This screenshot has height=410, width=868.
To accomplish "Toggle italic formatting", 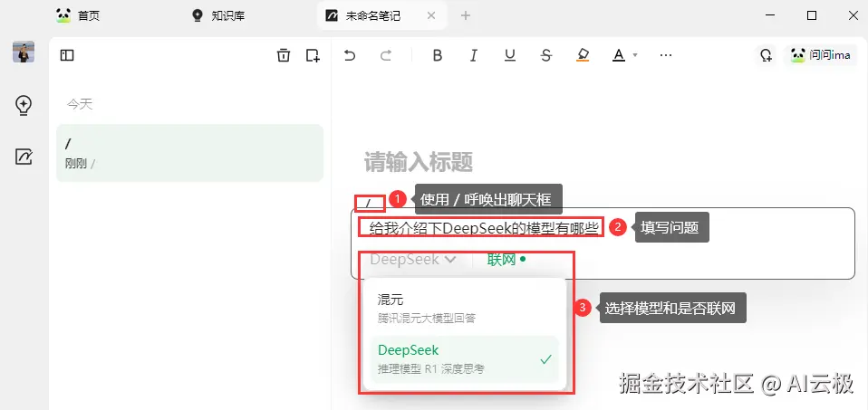I will tap(473, 55).
